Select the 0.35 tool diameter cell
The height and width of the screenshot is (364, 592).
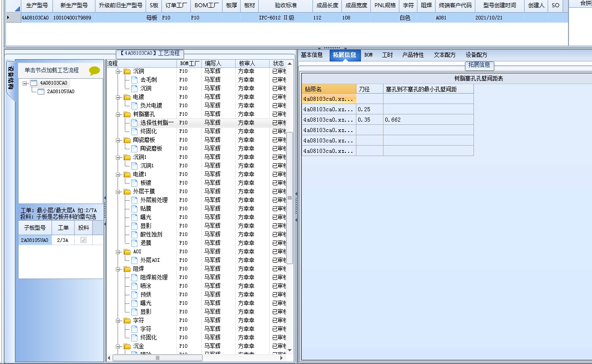(370, 120)
